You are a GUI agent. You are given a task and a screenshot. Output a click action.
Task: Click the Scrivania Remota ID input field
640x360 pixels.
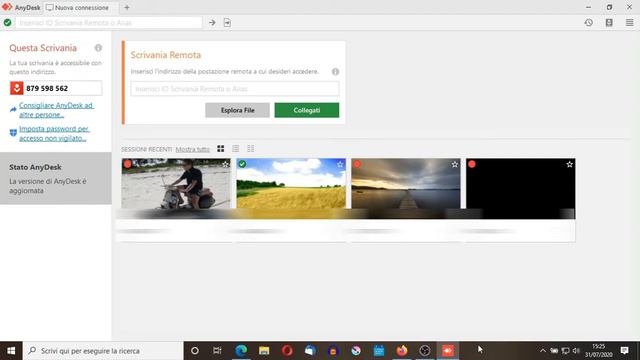coord(235,89)
